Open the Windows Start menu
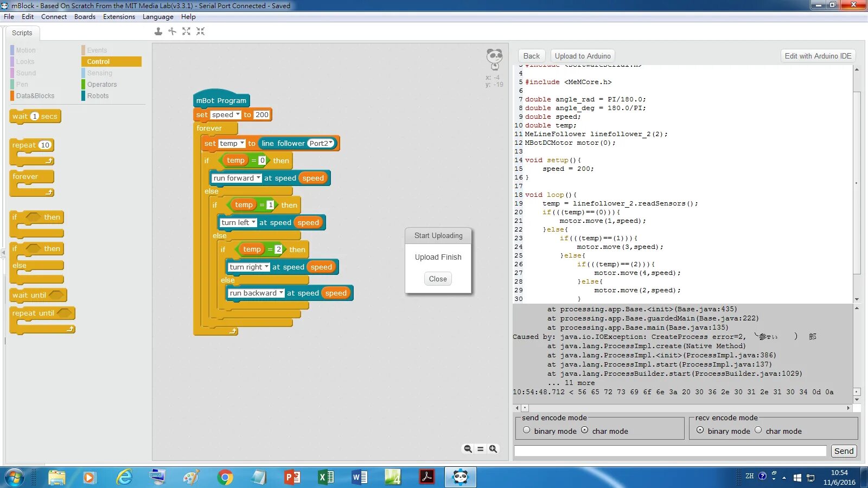The height and width of the screenshot is (488, 868). (15, 478)
